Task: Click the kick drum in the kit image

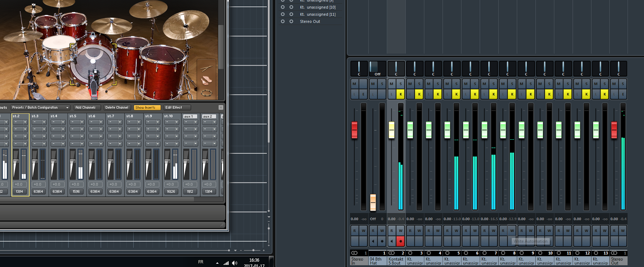Action: (x=93, y=64)
